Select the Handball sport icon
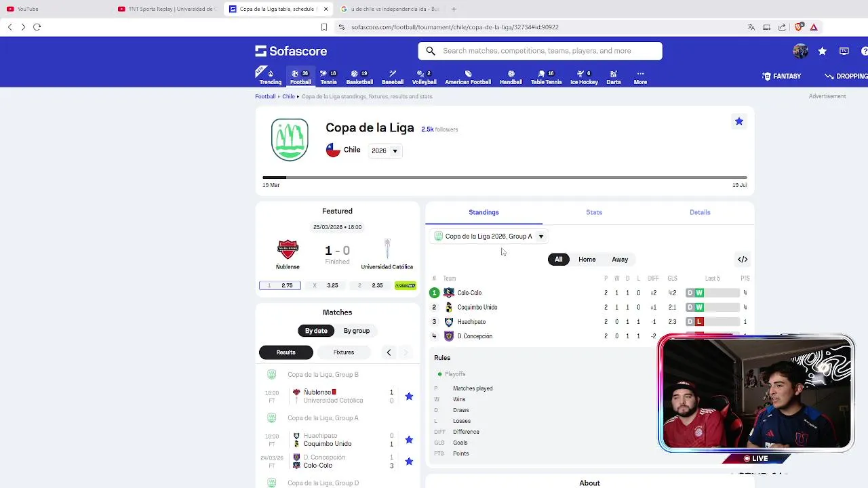Viewport: 868px width, 488px height. coord(511,77)
